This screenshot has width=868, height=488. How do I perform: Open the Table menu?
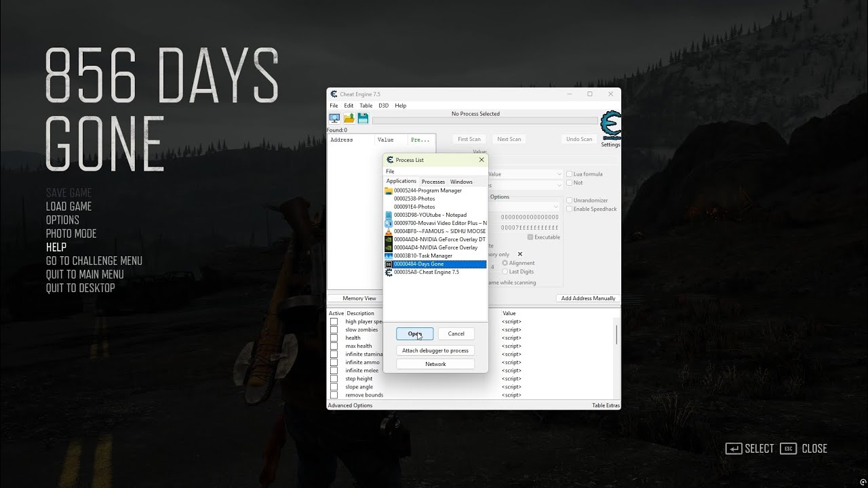coord(366,106)
